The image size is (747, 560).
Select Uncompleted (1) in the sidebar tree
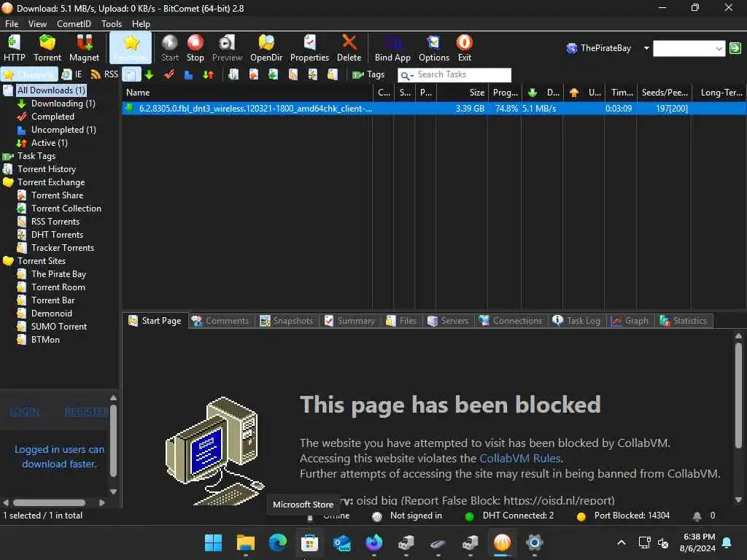click(x=63, y=130)
